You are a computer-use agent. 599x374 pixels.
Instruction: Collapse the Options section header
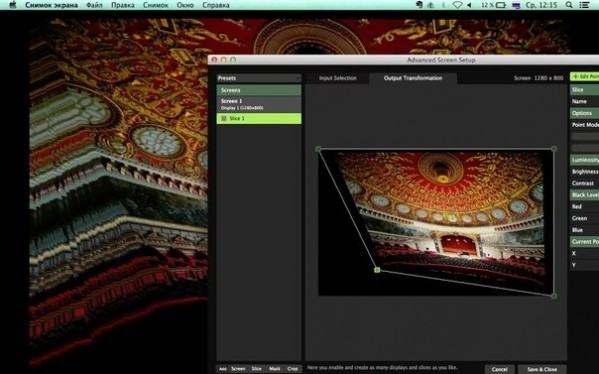click(x=584, y=113)
